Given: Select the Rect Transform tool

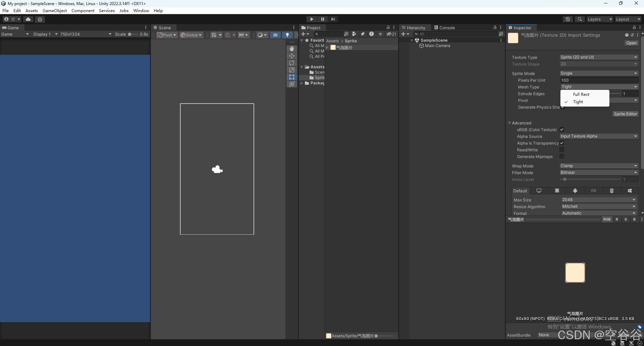Looking at the screenshot, I should pyautogui.click(x=292, y=77).
